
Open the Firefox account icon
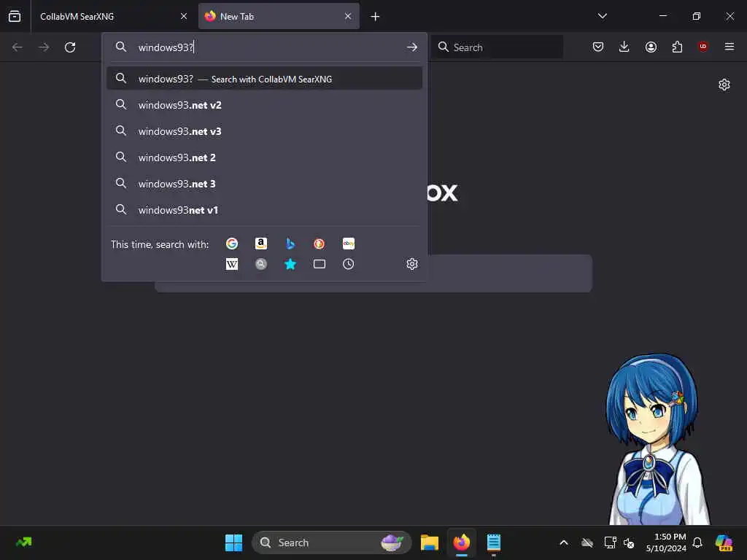[651, 47]
